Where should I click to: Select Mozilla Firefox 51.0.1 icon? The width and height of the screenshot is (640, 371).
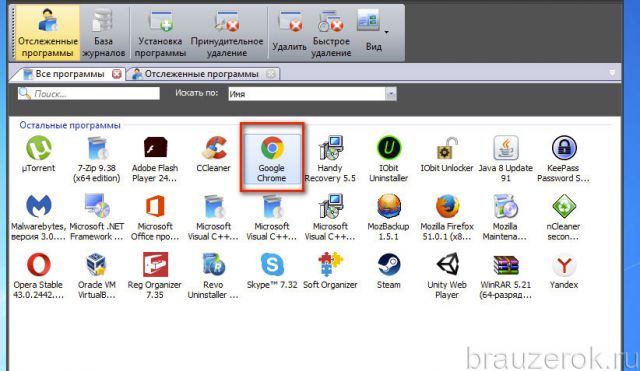click(447, 206)
